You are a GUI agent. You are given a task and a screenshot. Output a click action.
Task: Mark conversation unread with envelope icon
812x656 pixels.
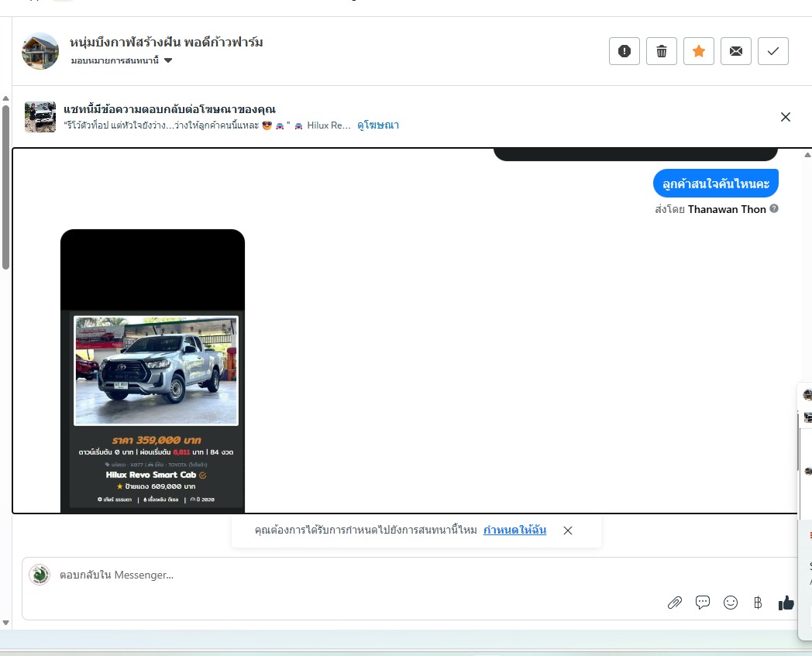(736, 51)
